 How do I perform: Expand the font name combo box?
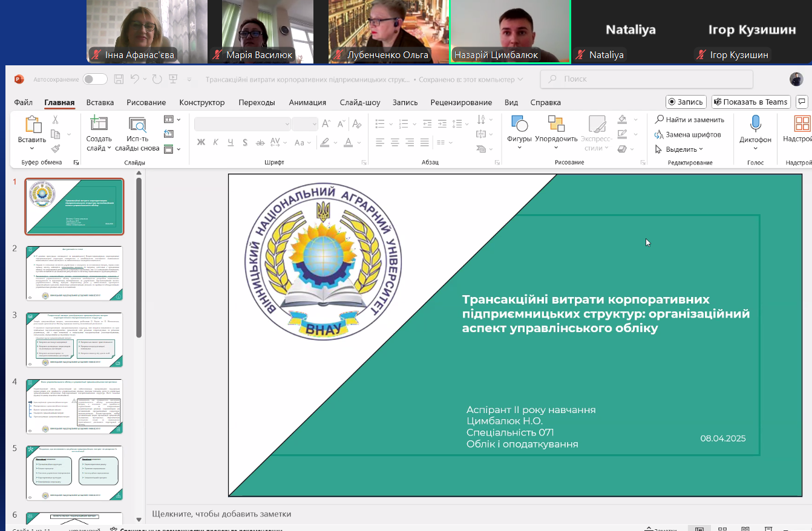click(287, 124)
